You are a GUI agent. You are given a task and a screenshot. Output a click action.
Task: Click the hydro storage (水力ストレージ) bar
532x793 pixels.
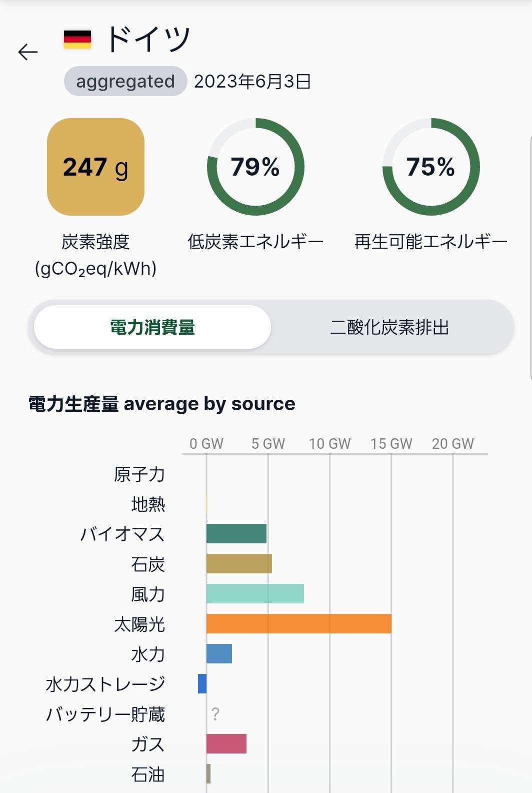(x=202, y=684)
